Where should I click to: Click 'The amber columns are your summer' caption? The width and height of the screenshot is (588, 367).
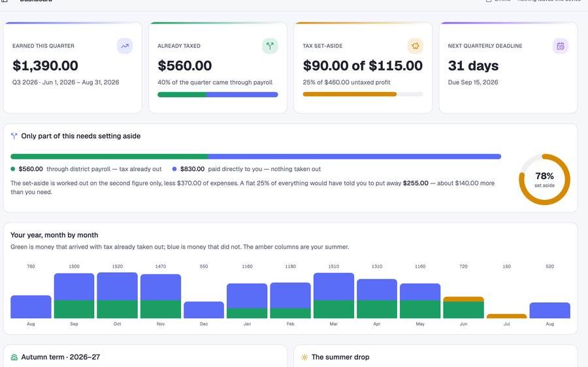[296, 247]
